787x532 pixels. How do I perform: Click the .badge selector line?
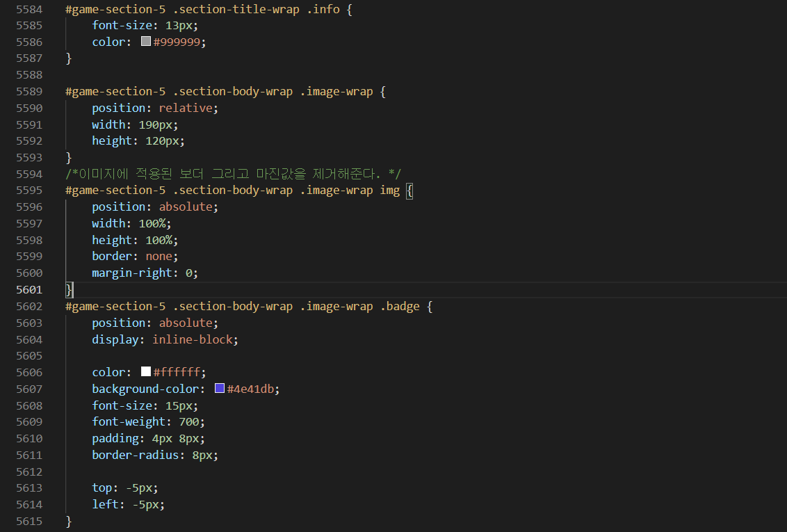(x=249, y=306)
